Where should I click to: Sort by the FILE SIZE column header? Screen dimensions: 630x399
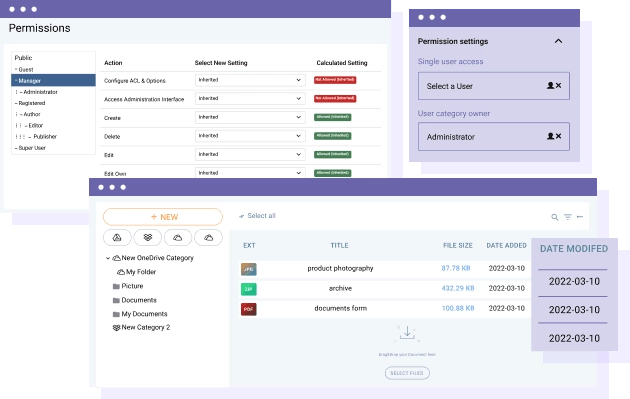click(458, 246)
